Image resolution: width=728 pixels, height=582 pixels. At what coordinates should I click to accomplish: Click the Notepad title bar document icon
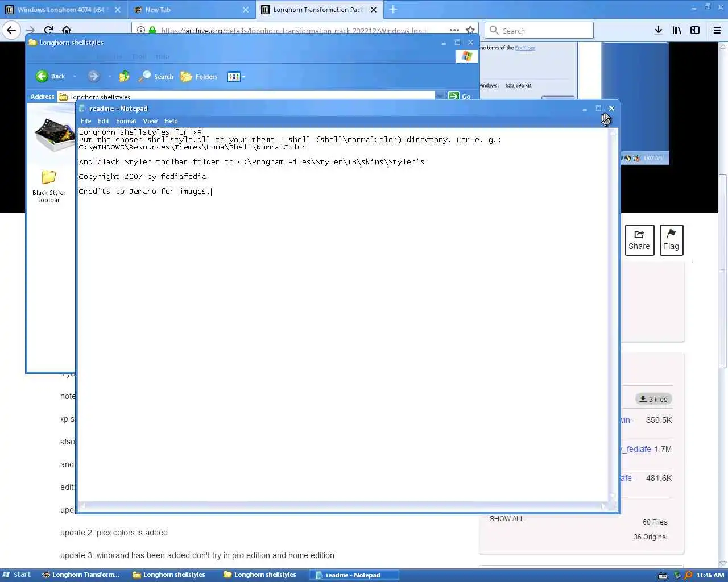point(82,108)
